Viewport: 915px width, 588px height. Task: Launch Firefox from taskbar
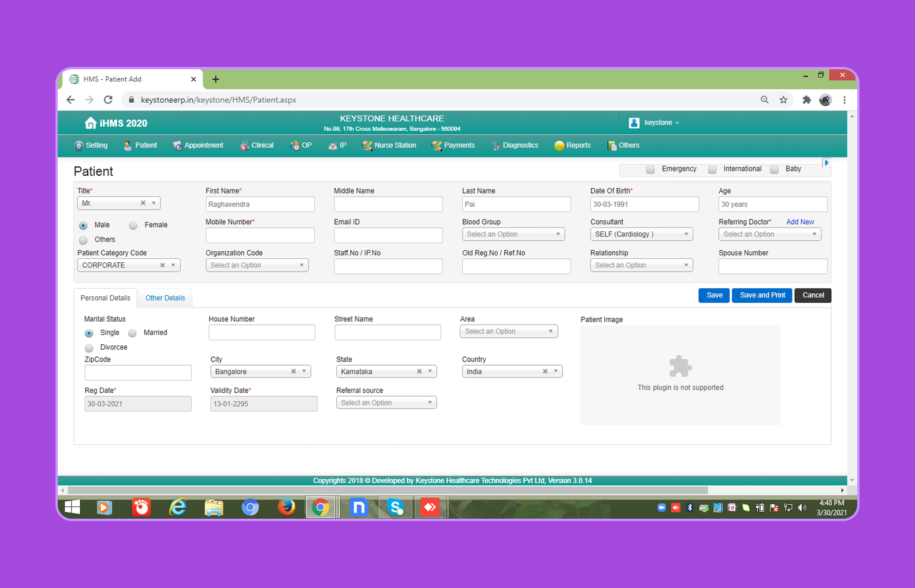286,507
